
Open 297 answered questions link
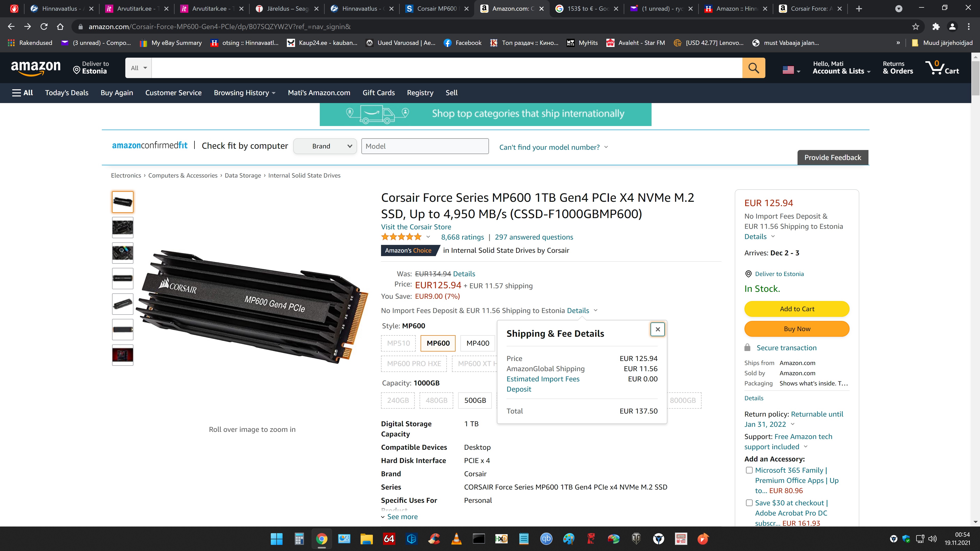pyautogui.click(x=534, y=237)
